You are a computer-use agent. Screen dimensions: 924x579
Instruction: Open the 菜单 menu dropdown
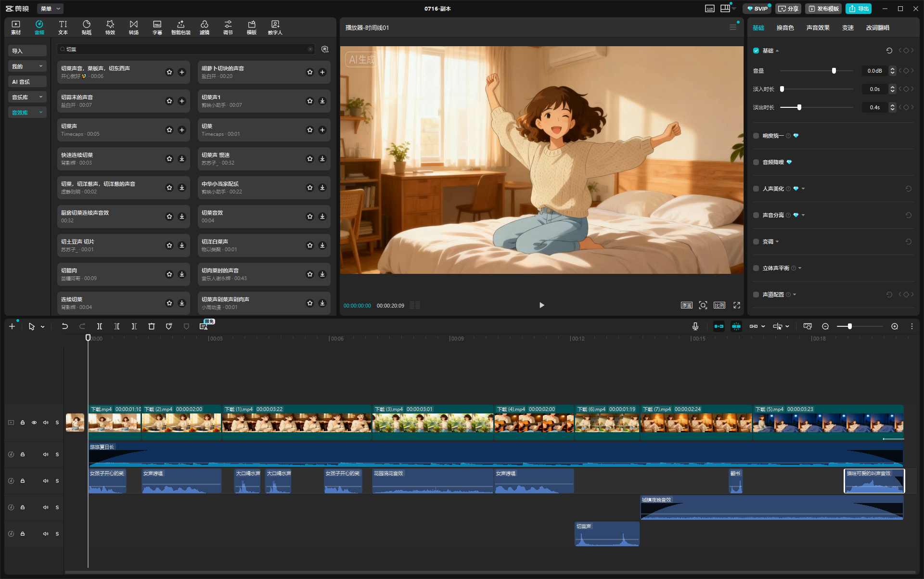pos(50,9)
